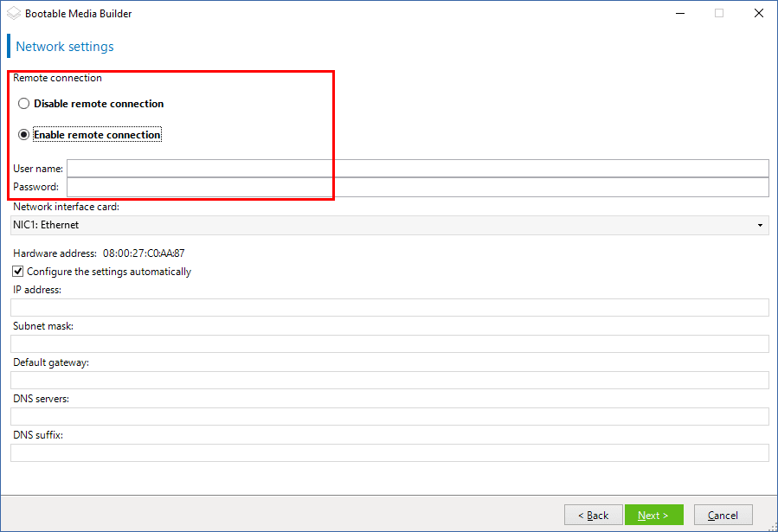
Task: Click the IP address text box
Action: pyautogui.click(x=389, y=308)
